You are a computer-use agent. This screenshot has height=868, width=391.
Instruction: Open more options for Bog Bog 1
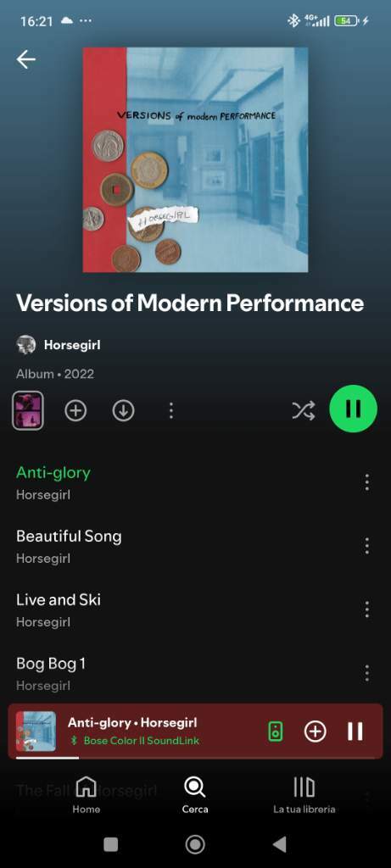(366, 673)
